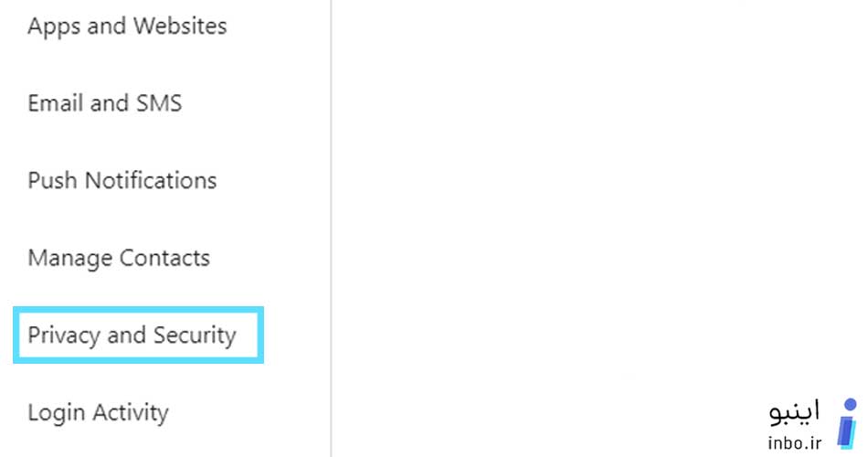Select Email and SMS in sidebar
868x457 pixels.
(105, 103)
